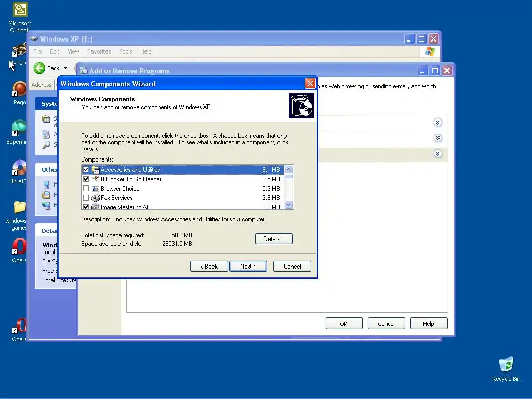Expand the first chevron in Add or Remove Programs
532x399 pixels.
click(437, 123)
